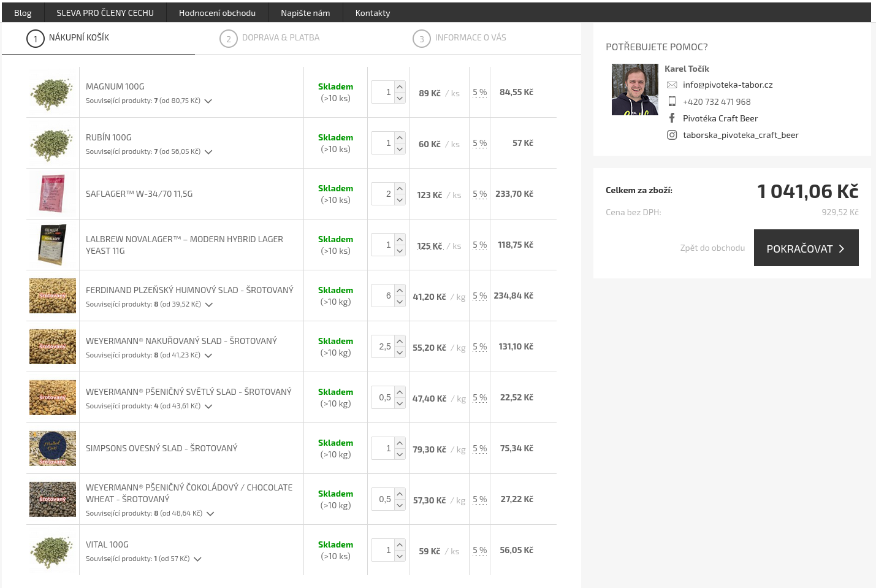
Task: Expand related products under Rubín 100G
Action: click(x=208, y=152)
